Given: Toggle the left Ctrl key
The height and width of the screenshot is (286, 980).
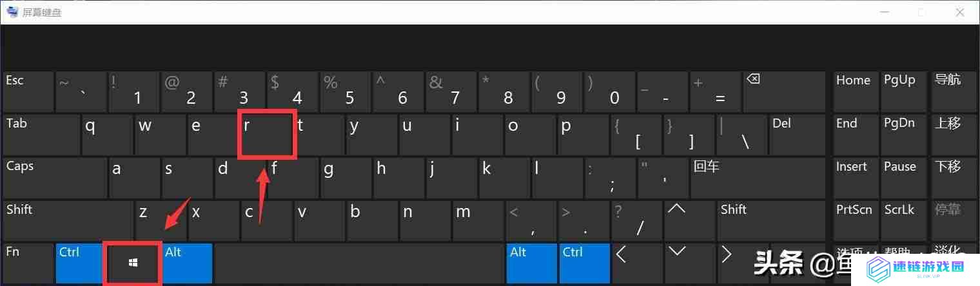Looking at the screenshot, I should [x=81, y=263].
